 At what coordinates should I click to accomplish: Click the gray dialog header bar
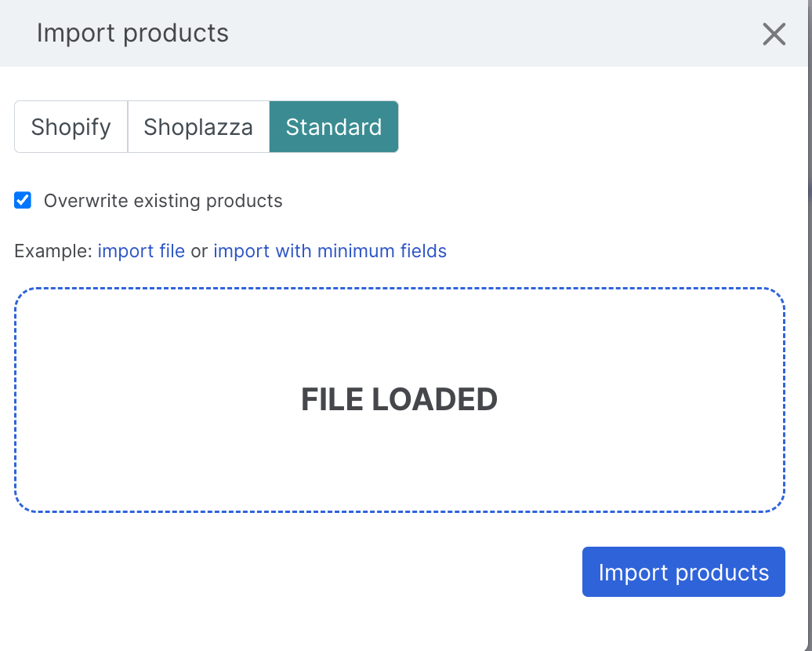coord(470,34)
